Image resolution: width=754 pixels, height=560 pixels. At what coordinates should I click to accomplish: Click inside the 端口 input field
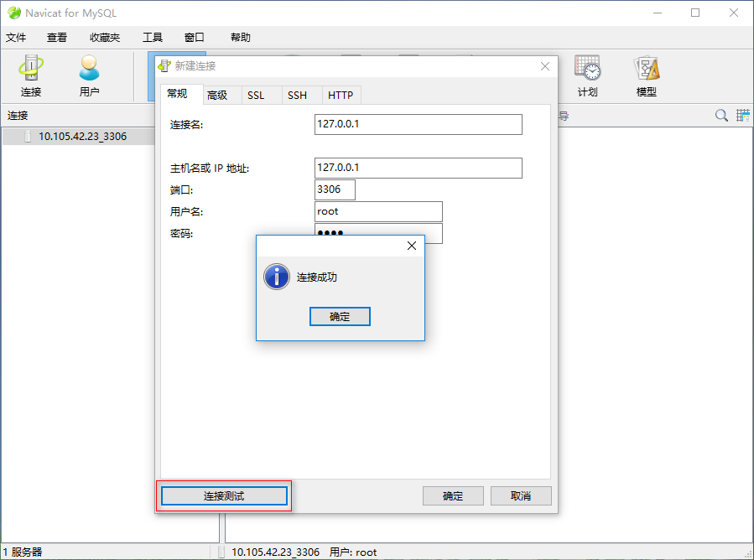click(335, 189)
